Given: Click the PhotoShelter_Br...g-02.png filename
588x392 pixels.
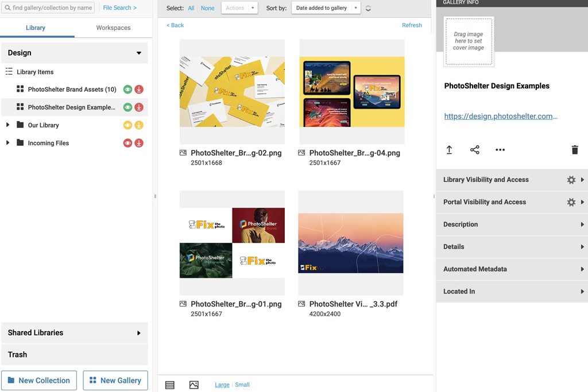Looking at the screenshot, I should pyautogui.click(x=236, y=153).
